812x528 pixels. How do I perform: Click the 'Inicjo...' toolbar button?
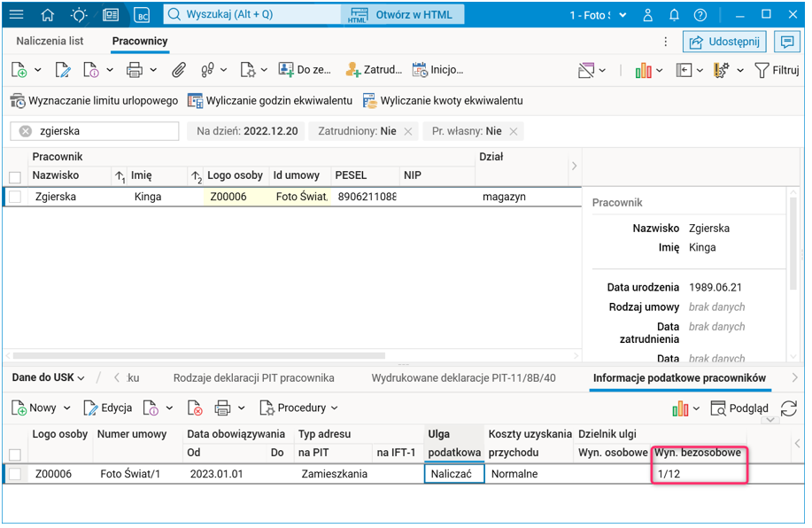click(437, 70)
